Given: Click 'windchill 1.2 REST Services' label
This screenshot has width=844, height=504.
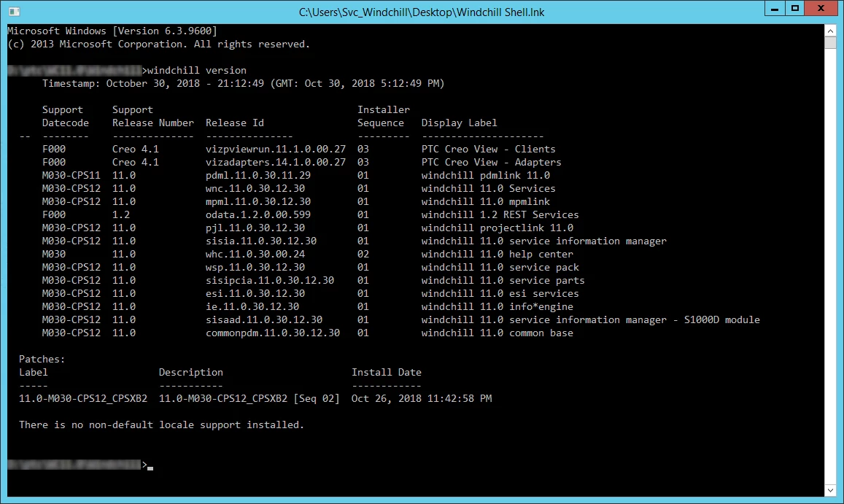Looking at the screenshot, I should point(500,215).
